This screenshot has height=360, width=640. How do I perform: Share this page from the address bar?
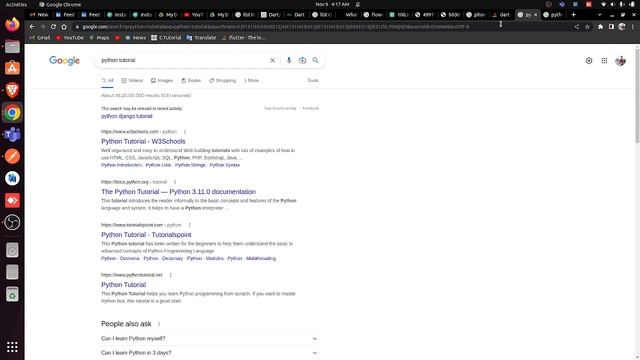577,27
